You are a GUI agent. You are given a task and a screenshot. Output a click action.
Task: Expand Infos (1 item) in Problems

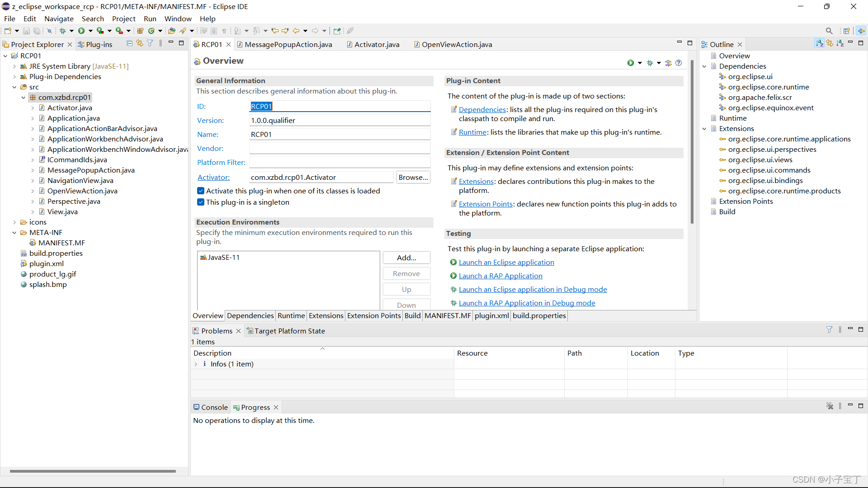196,364
